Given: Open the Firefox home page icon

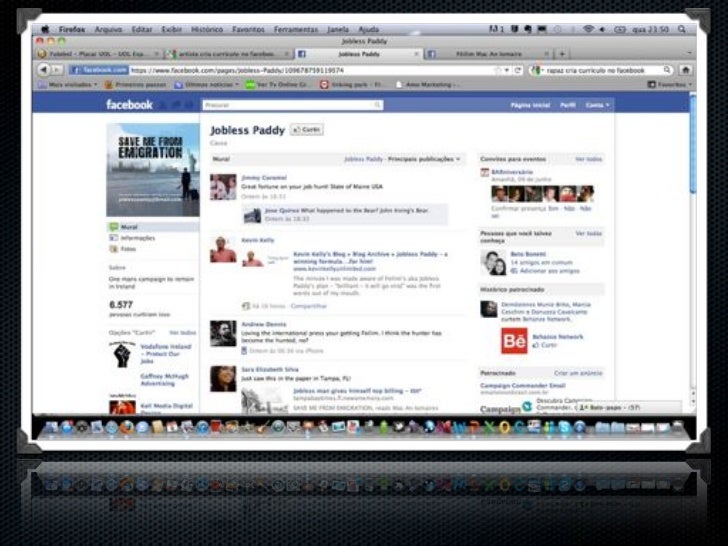Looking at the screenshot, I should click(686, 70).
